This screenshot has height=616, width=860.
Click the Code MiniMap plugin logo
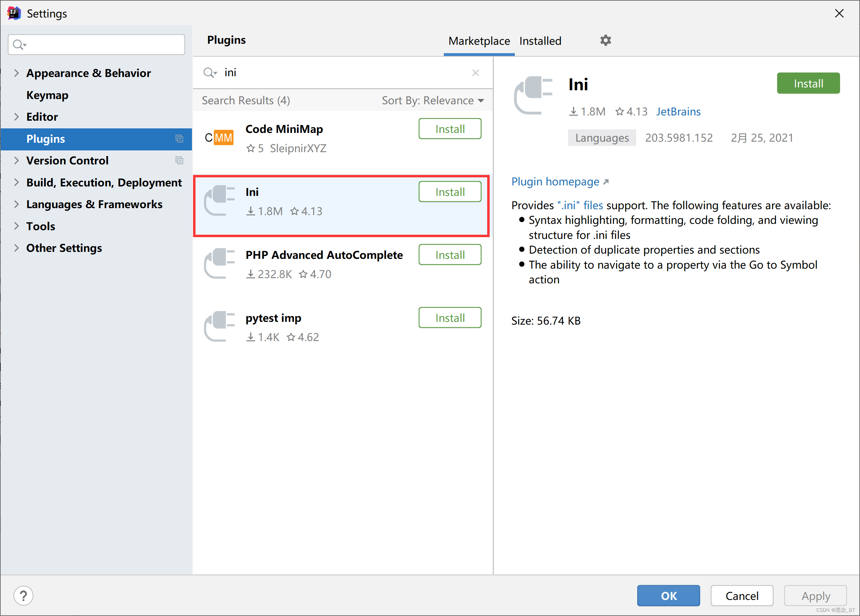click(x=219, y=138)
